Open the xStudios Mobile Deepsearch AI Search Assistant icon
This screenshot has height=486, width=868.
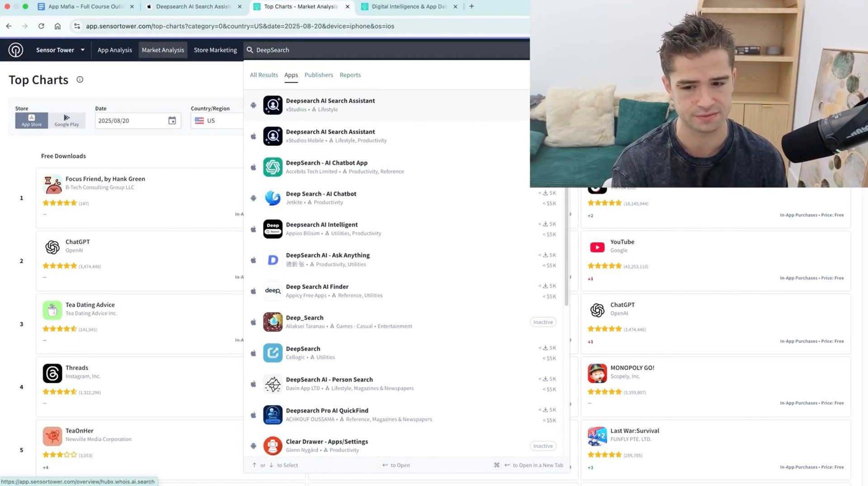click(x=273, y=136)
